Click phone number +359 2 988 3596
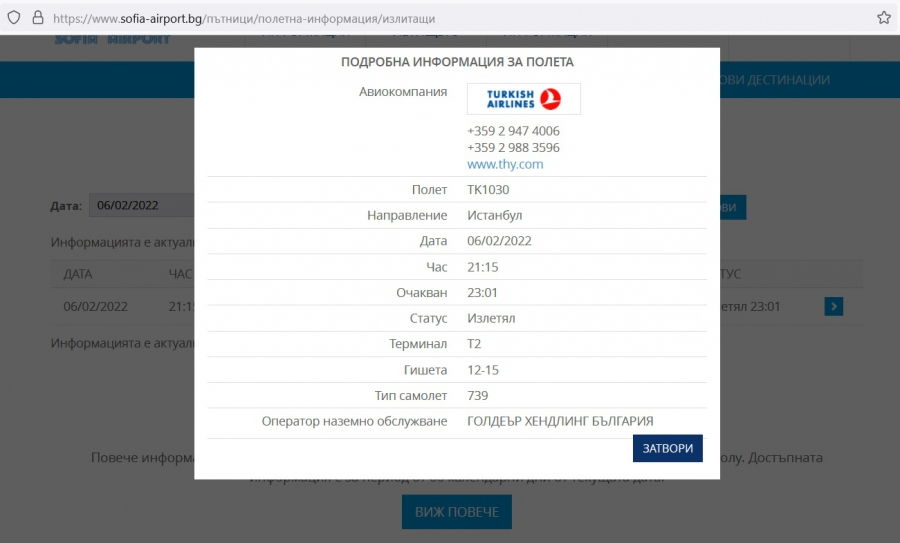This screenshot has height=543, width=900. pos(513,148)
